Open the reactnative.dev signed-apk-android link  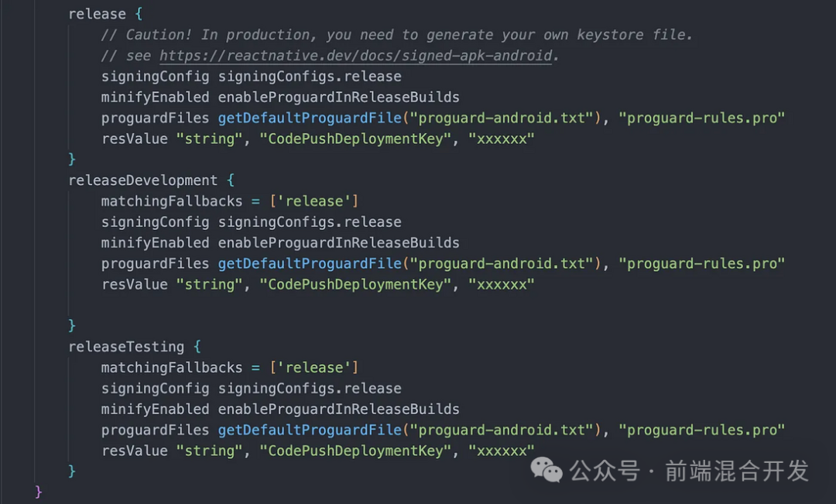click(355, 56)
